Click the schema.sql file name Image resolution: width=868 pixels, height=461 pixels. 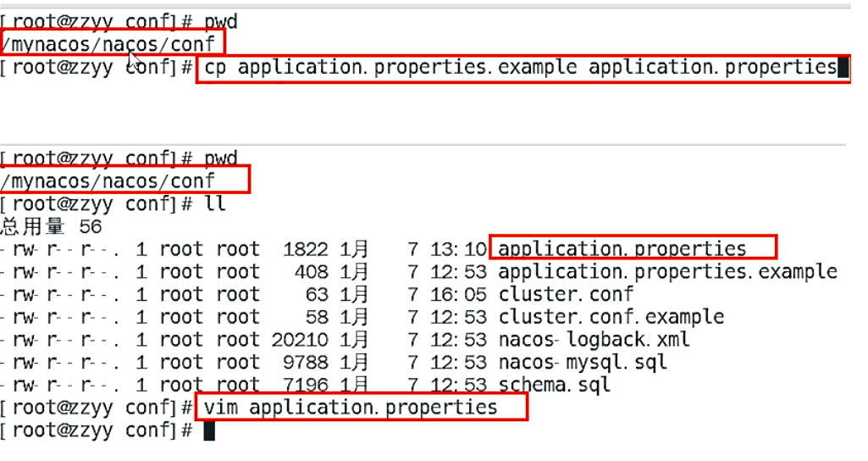click(554, 385)
